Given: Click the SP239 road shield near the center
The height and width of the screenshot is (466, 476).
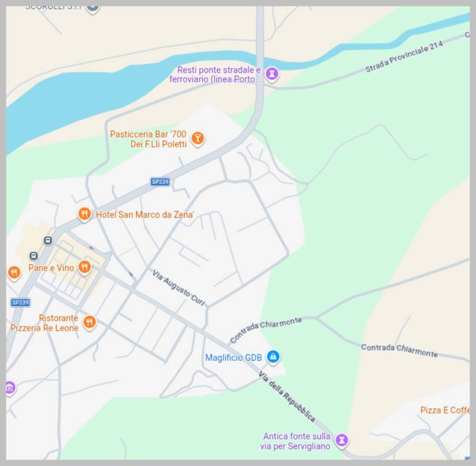Looking at the screenshot, I should pyautogui.click(x=160, y=181).
